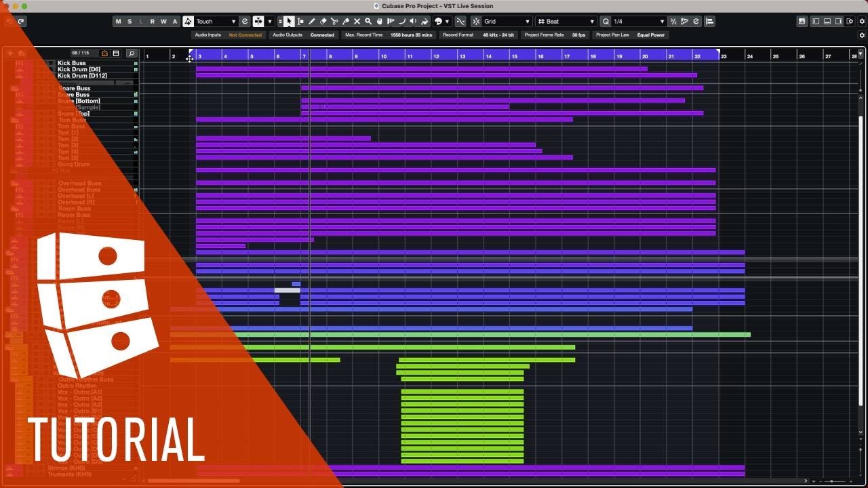Screen dimensions: 868x488
Task: Click Project Frame Rate 30 fps
Action: coord(555,35)
